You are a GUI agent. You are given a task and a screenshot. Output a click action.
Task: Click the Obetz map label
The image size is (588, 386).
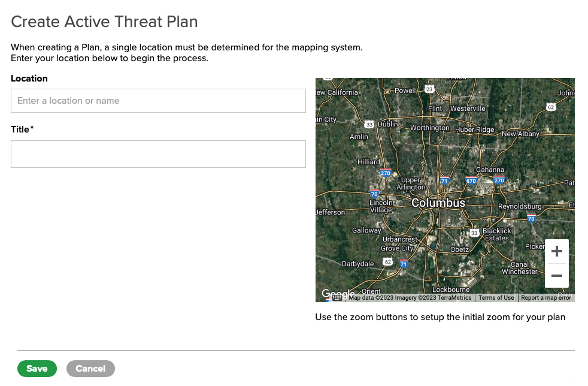(x=459, y=249)
